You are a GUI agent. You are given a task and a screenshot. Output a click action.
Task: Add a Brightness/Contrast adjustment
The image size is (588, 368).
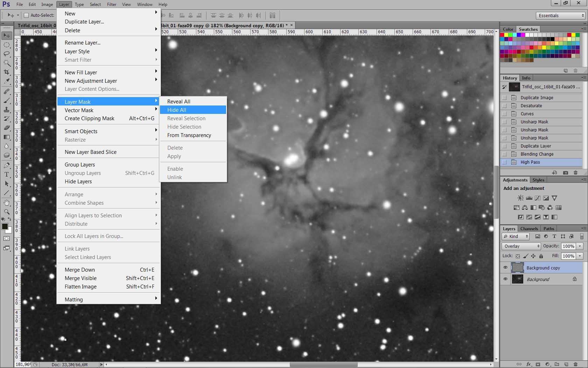pos(521,198)
